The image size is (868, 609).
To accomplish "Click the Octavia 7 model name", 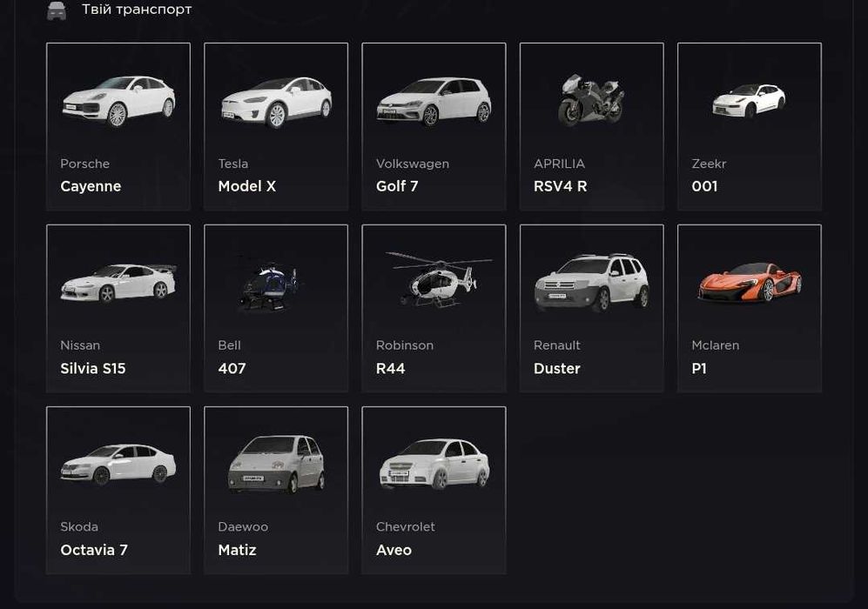I will click(x=94, y=550).
